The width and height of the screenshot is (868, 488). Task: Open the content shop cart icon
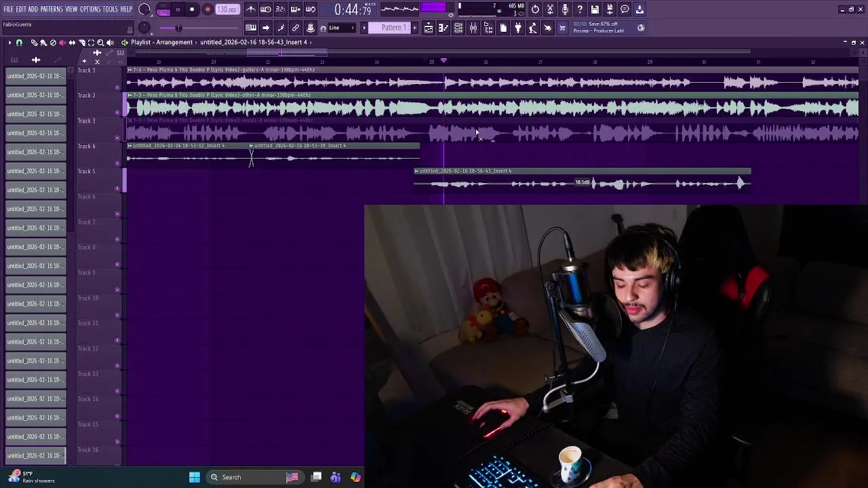pos(563,28)
